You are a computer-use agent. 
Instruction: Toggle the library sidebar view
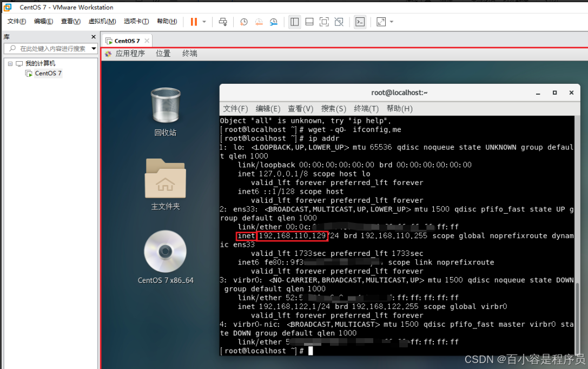point(295,22)
